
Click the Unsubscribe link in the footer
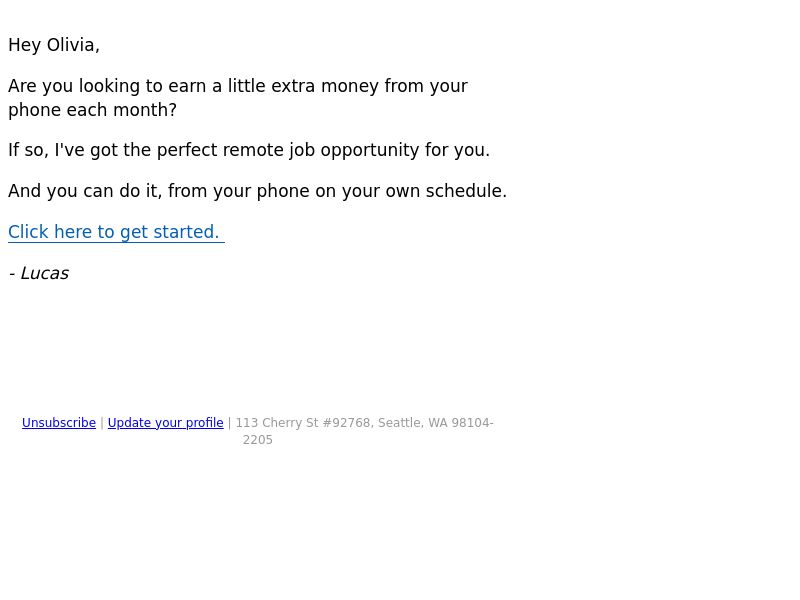(x=59, y=422)
